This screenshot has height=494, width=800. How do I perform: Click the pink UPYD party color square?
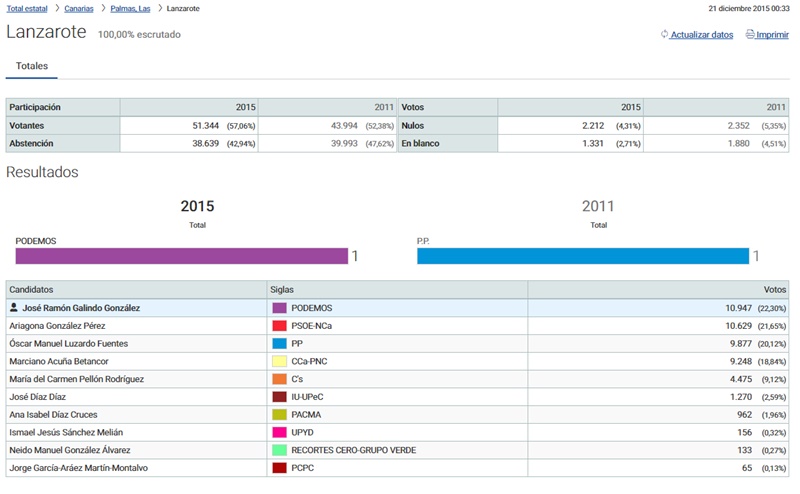coord(280,432)
